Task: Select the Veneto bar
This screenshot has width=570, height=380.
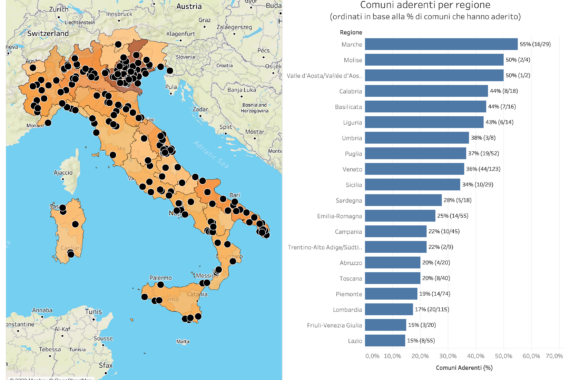Action: [x=414, y=169]
